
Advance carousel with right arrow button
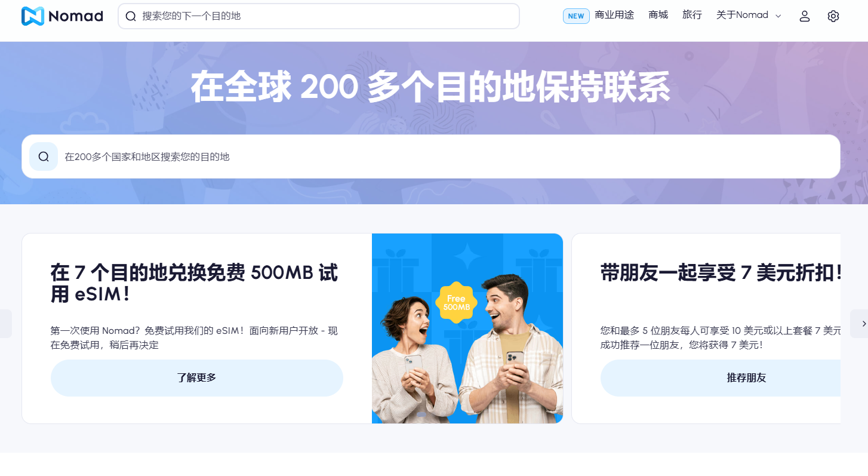(860, 324)
